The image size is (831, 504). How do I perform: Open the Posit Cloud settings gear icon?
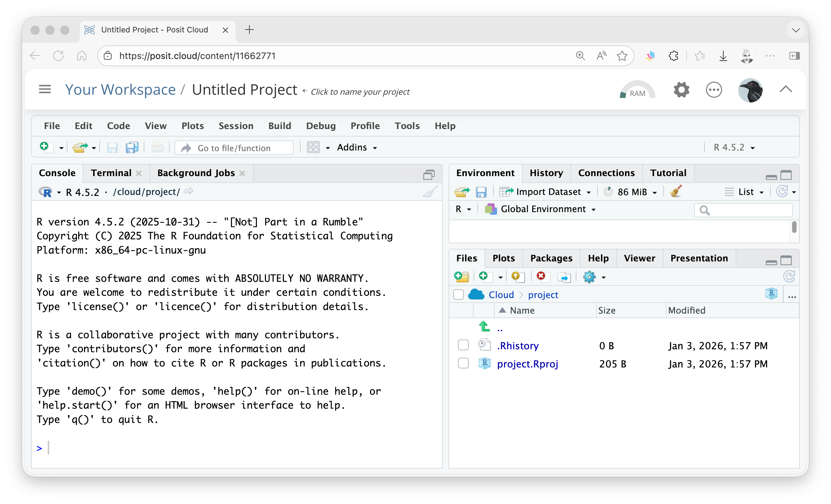[681, 90]
